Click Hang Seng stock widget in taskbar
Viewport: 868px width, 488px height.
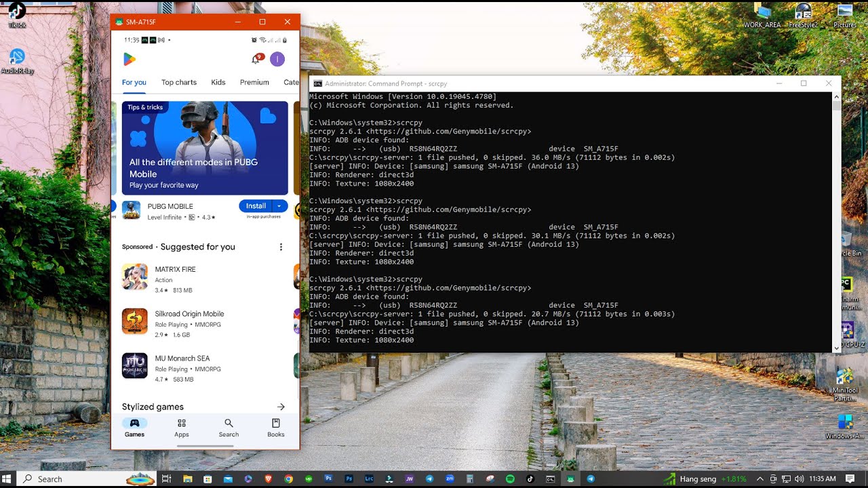click(x=705, y=479)
